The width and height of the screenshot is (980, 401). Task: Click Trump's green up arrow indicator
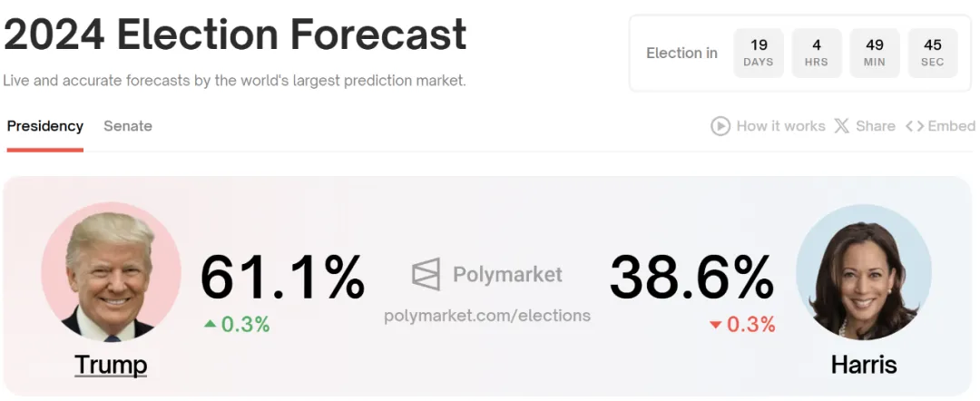(x=211, y=324)
